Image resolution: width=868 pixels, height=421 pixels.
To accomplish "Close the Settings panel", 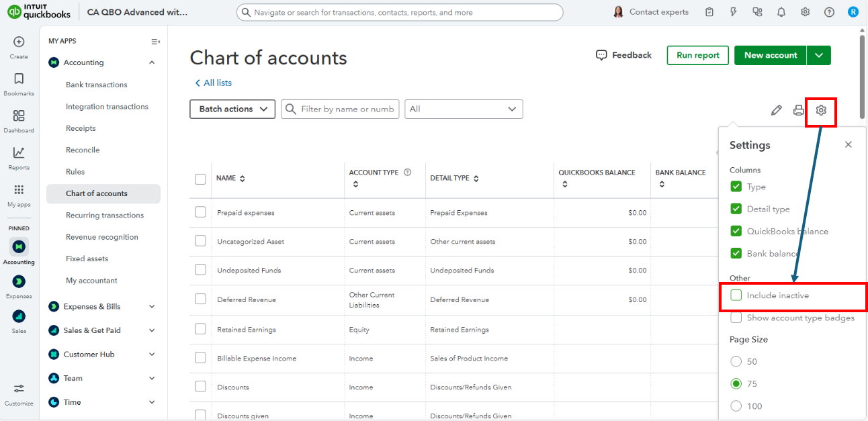I will coord(848,145).
